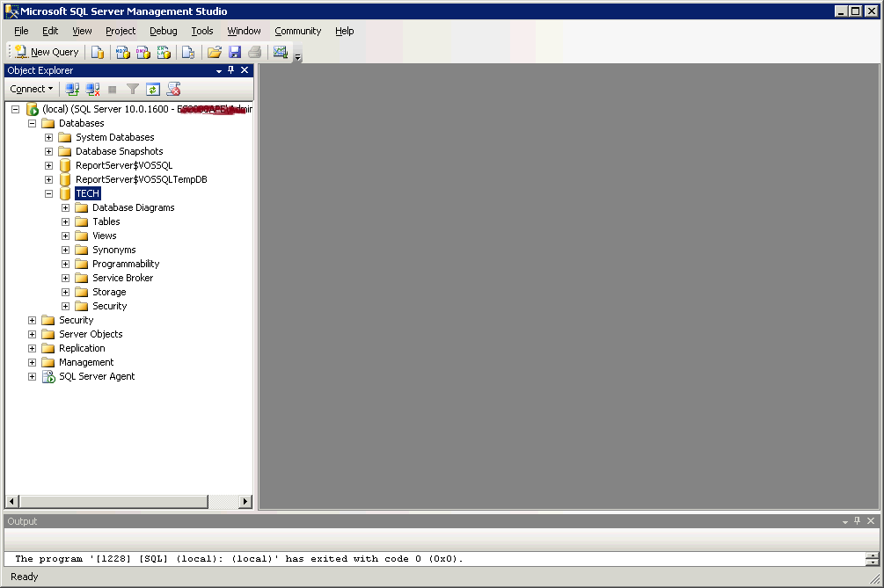Click the Stop square icon in Object Explorer
Viewport: 884px width, 588px height.
coord(113,89)
